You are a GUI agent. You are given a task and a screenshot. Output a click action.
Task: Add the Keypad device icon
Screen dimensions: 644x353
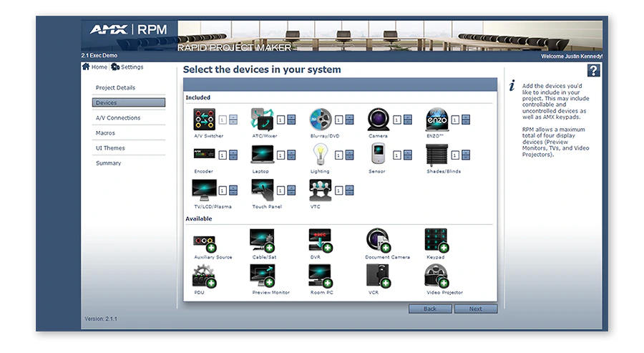point(436,241)
